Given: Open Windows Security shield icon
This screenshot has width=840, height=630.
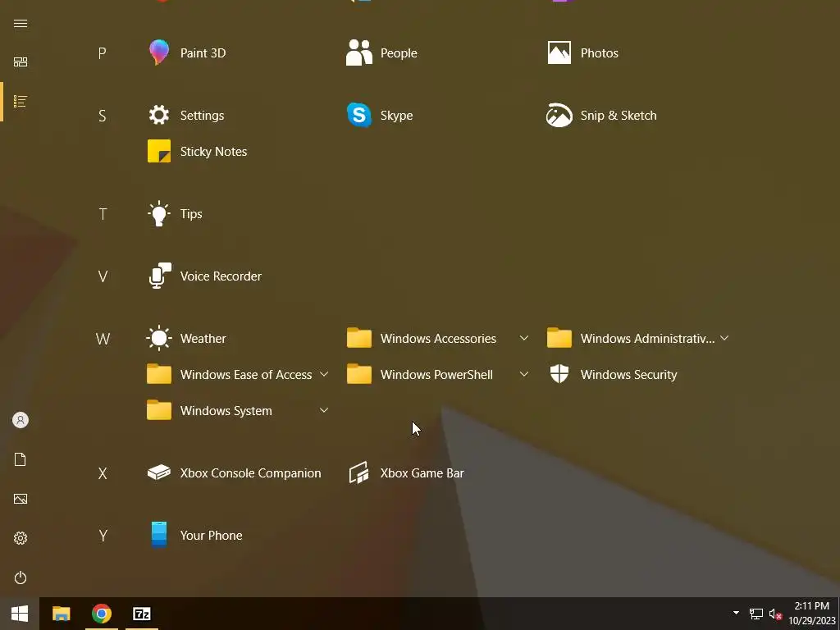Looking at the screenshot, I should pyautogui.click(x=559, y=374).
